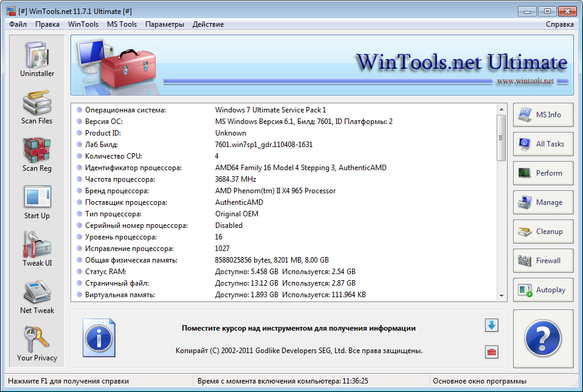Open the Uninstaller tool
The height and width of the screenshot is (392, 583).
(x=37, y=60)
